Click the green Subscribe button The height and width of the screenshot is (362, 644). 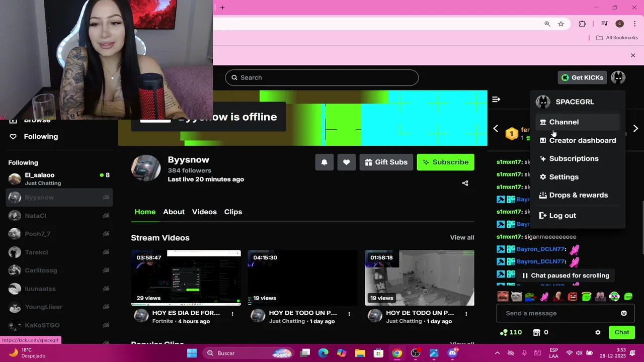click(445, 162)
